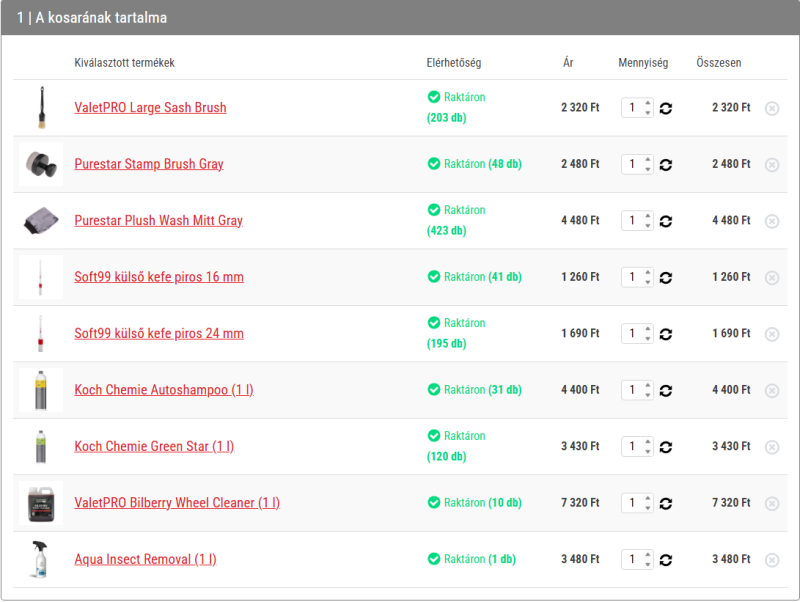
Task: Refresh quantity for Soft99 külső kefe piros 24 mm
Action: coord(665,334)
